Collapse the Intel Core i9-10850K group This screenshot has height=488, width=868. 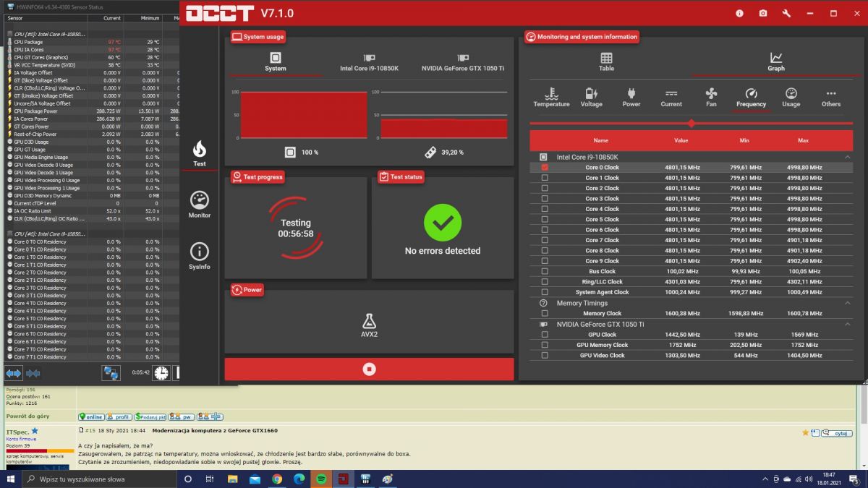pyautogui.click(x=847, y=157)
